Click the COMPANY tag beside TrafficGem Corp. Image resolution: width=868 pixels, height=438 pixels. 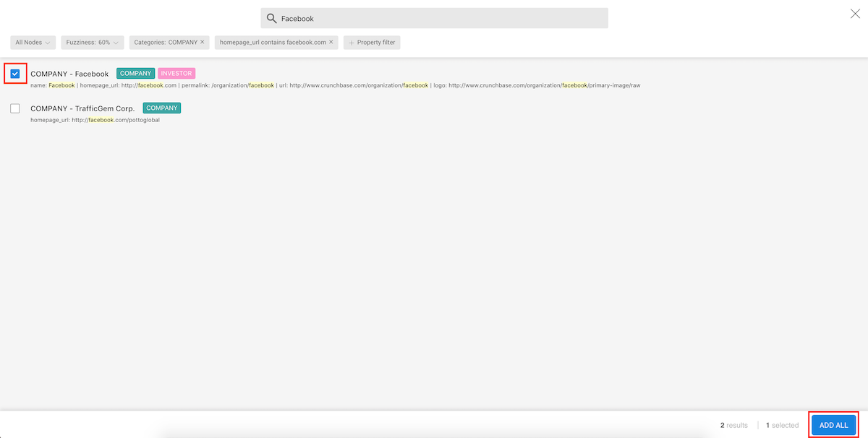tap(161, 108)
